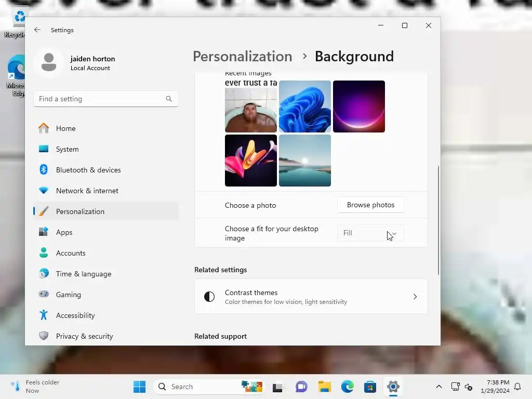532x399 pixels.
Task: Click the Contrast themes half-circle icon
Action: tap(209, 297)
